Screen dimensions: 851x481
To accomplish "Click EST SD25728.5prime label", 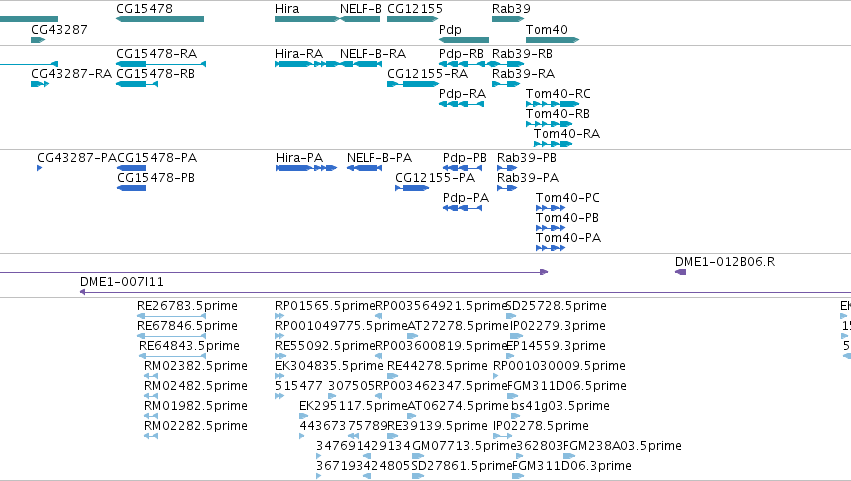I will (x=556, y=306).
